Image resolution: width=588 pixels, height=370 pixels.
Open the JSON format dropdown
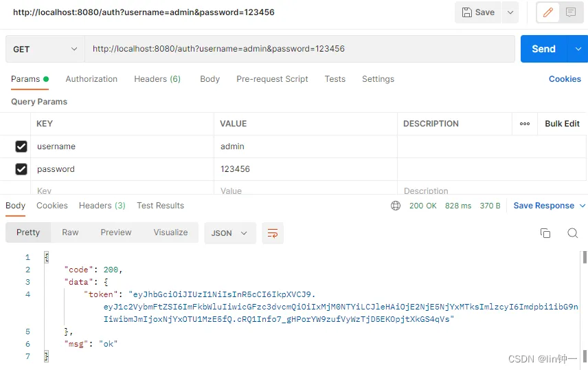coord(230,233)
